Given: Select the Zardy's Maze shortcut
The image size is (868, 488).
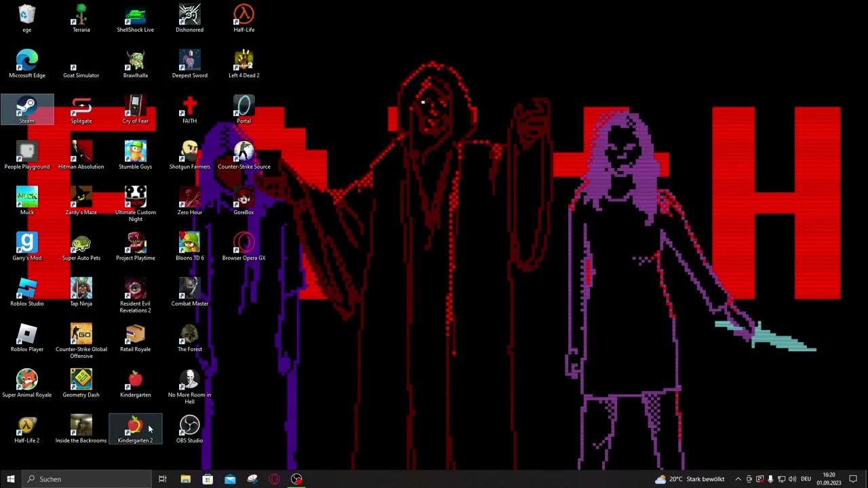Looking at the screenshot, I should [81, 201].
